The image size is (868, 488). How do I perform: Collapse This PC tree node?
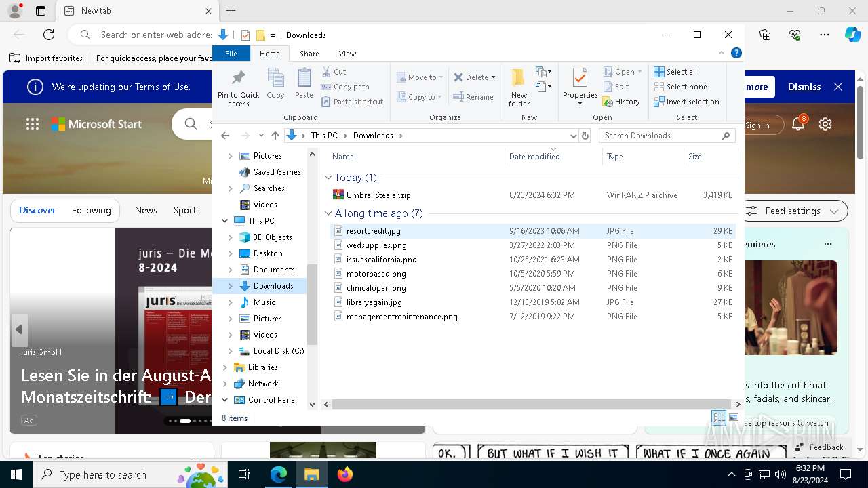[224, 221]
